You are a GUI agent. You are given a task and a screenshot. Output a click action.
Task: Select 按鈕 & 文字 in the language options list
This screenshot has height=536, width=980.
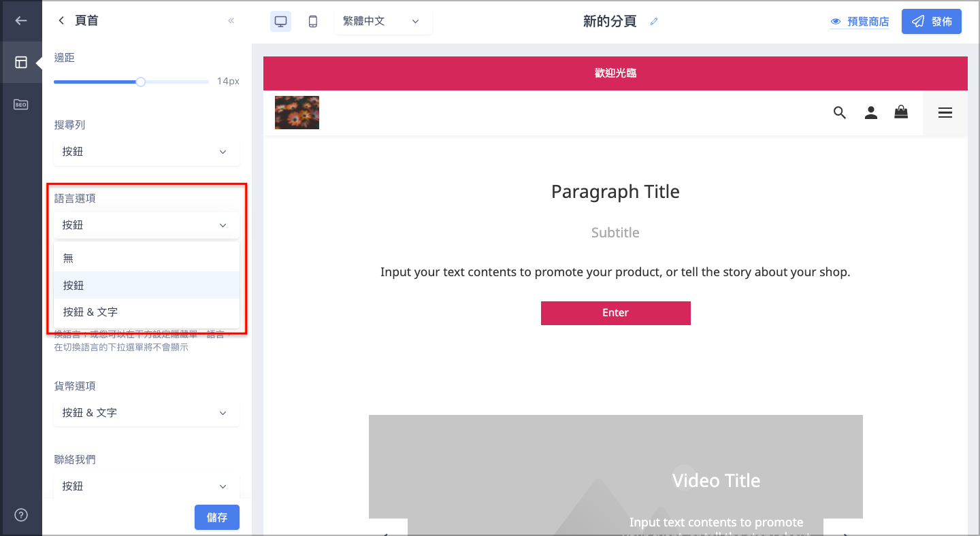[x=146, y=312]
